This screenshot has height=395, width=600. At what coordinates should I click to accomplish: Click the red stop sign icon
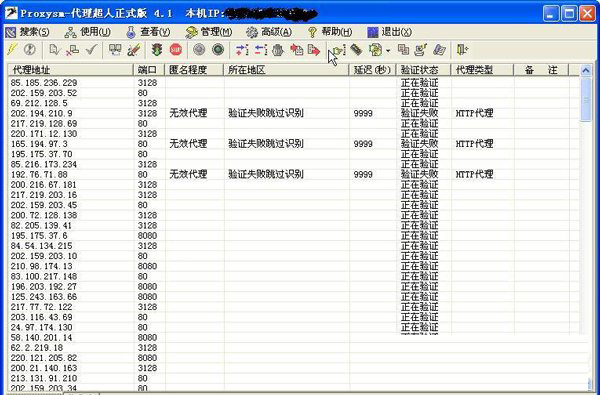pos(176,50)
